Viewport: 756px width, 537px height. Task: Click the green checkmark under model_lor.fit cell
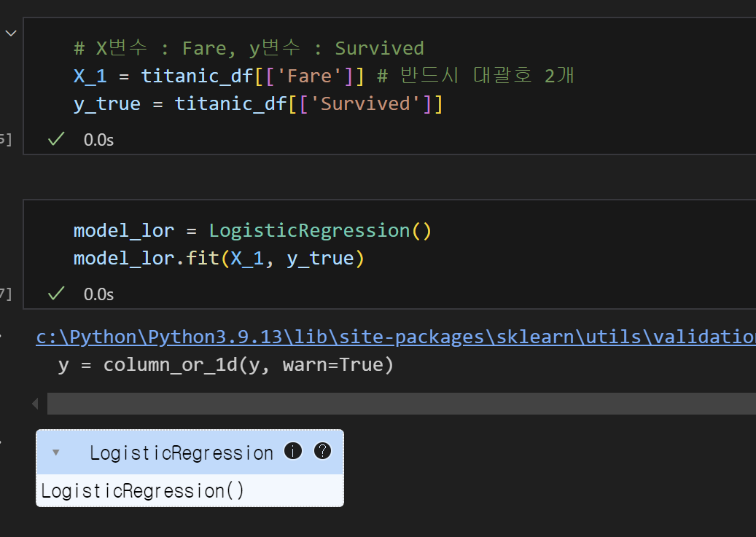pyautogui.click(x=56, y=293)
